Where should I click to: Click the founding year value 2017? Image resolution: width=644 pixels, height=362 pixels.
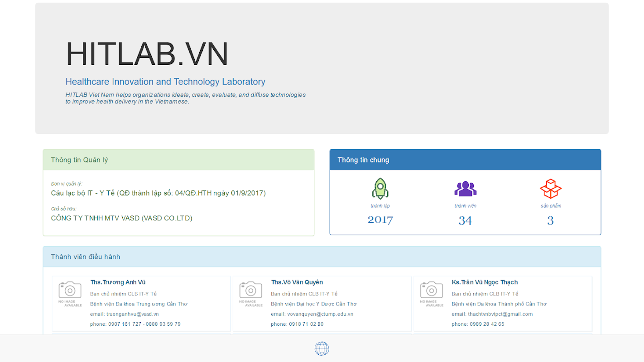(380, 220)
